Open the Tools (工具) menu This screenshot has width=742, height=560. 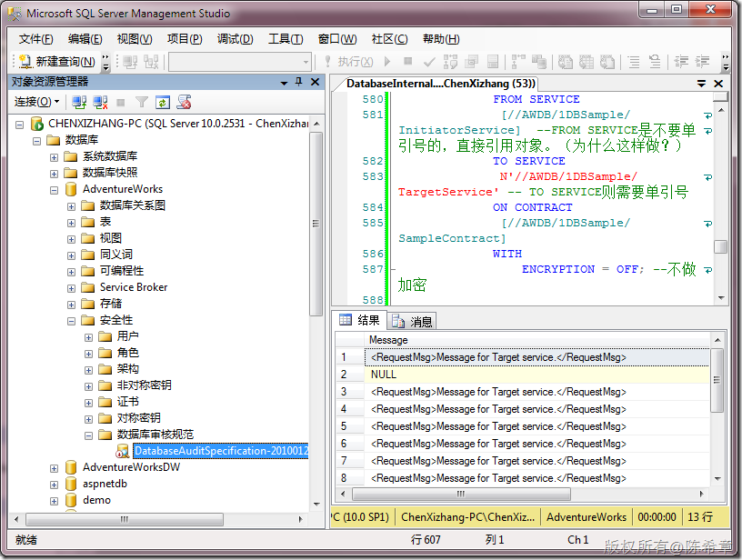point(286,39)
